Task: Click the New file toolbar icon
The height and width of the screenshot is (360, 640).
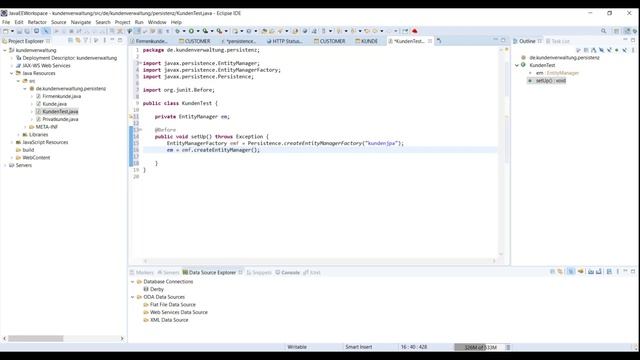Action: point(6,31)
